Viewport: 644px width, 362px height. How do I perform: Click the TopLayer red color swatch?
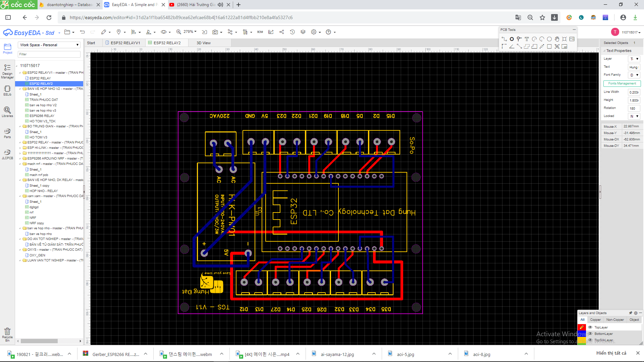click(x=582, y=327)
